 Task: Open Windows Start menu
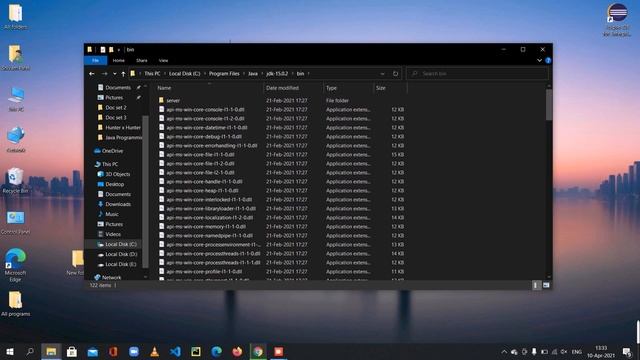click(10, 352)
